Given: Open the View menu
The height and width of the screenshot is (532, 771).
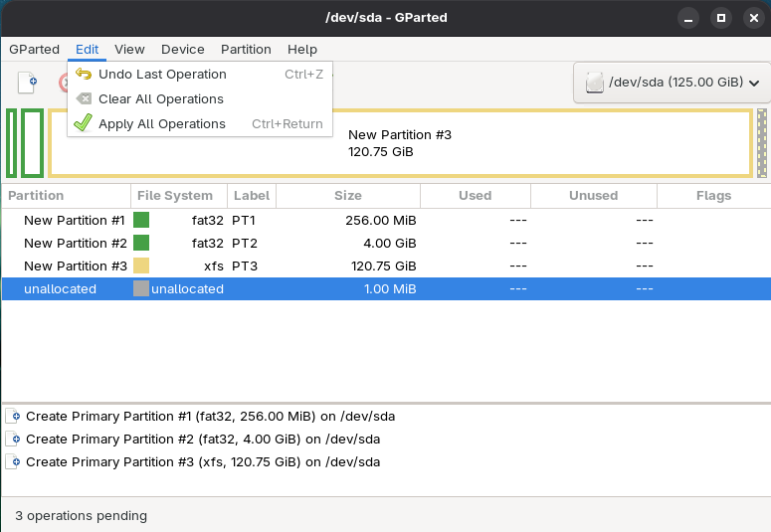Looking at the screenshot, I should 129,49.
